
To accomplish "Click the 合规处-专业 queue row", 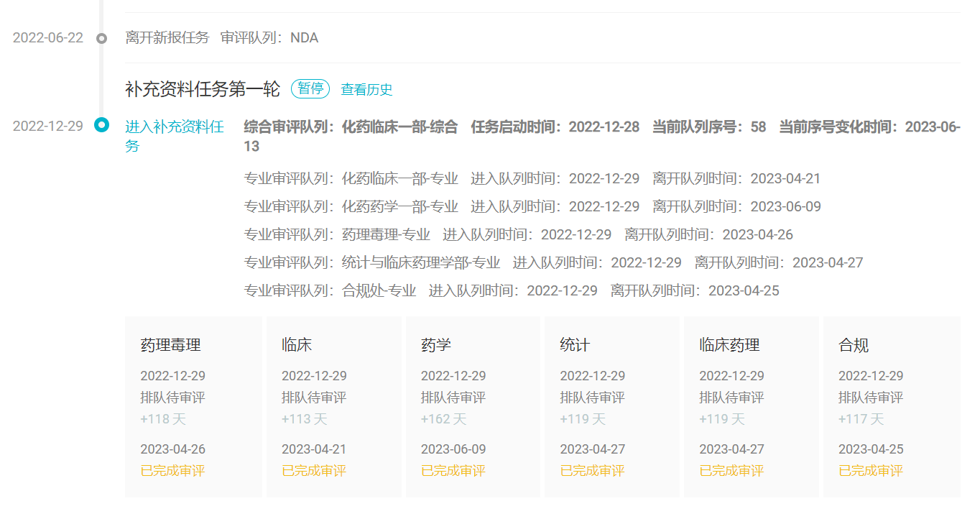I will (x=511, y=291).
